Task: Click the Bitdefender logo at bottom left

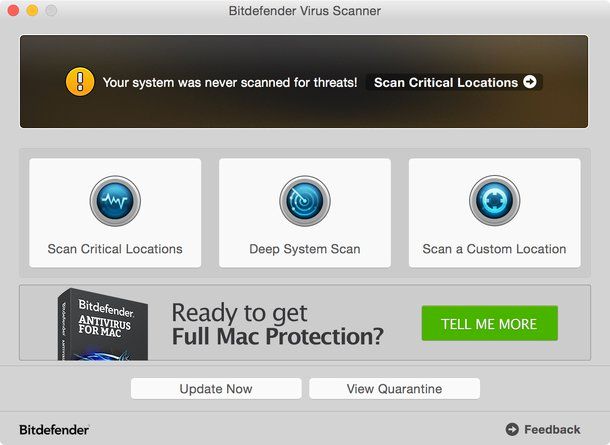Action: click(x=54, y=430)
